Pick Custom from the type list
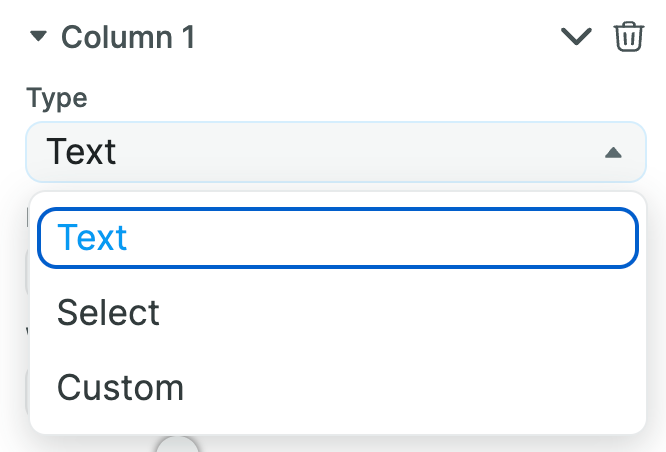666x452 pixels. (x=338, y=388)
